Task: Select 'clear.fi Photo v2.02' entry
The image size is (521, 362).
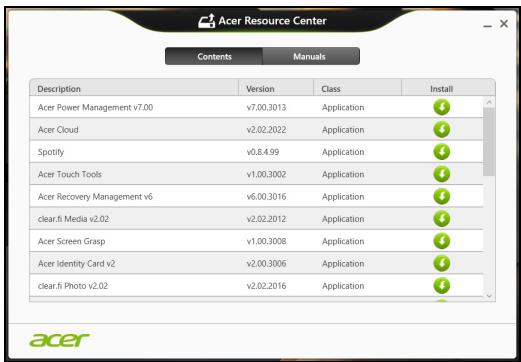Action: point(73,286)
